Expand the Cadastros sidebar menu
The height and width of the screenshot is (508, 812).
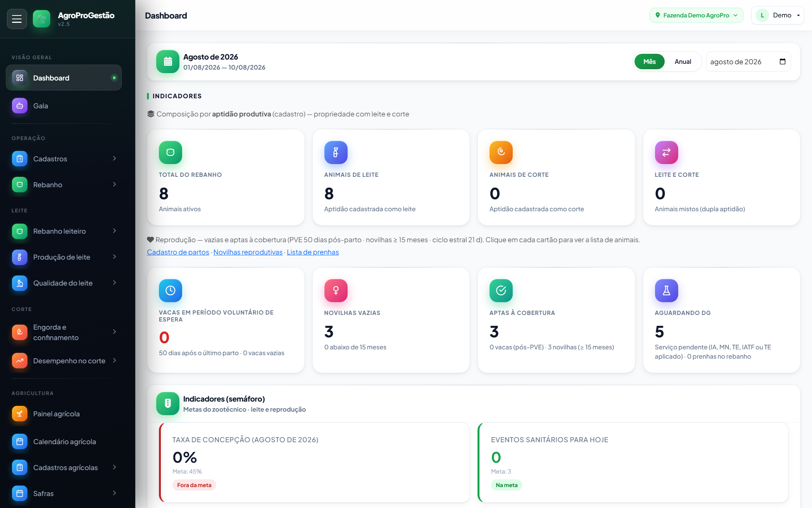point(64,159)
